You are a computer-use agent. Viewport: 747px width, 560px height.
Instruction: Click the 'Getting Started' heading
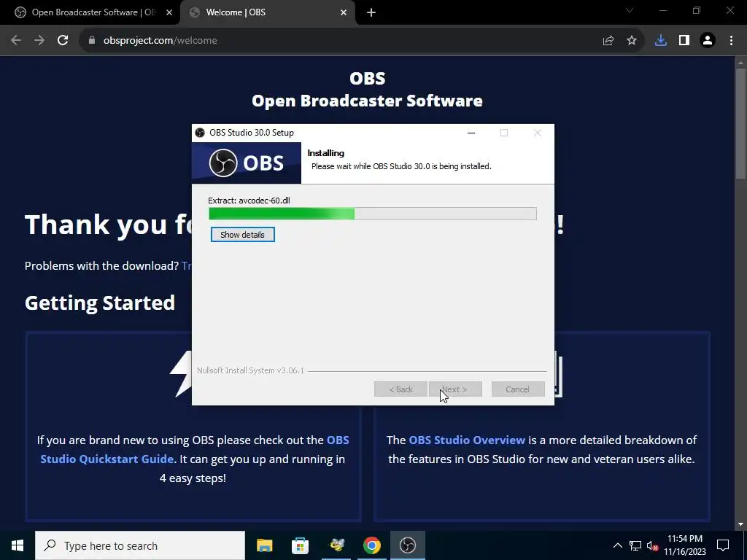[x=100, y=303]
